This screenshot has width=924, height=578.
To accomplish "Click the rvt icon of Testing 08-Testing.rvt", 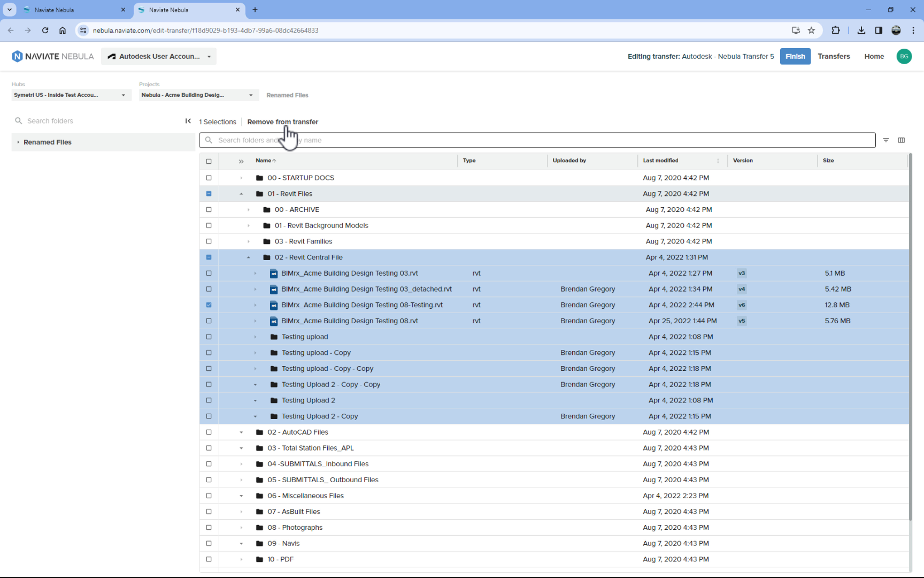I will 274,305.
